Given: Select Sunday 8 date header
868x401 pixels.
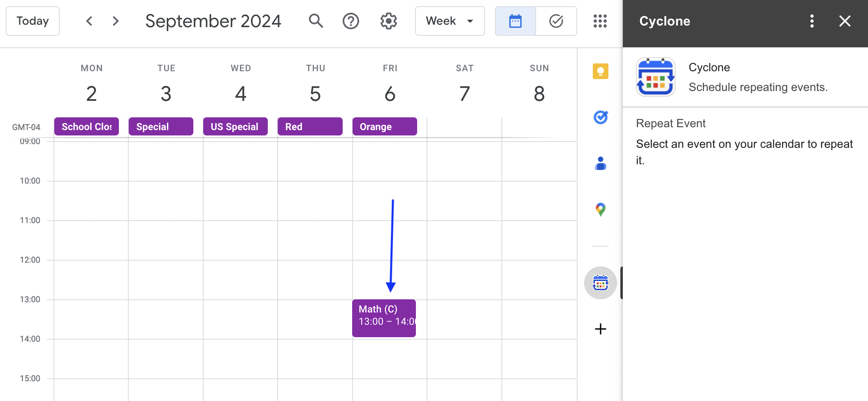Looking at the screenshot, I should (x=539, y=94).
